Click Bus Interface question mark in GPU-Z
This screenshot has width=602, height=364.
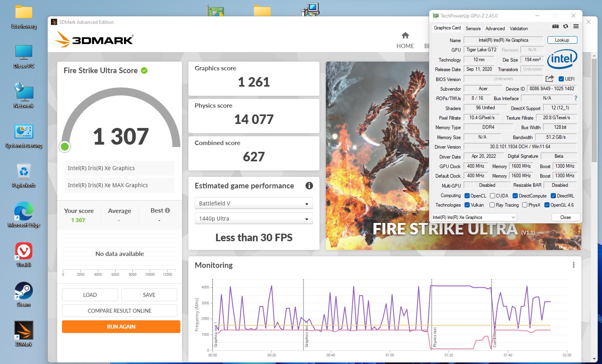tap(575, 98)
